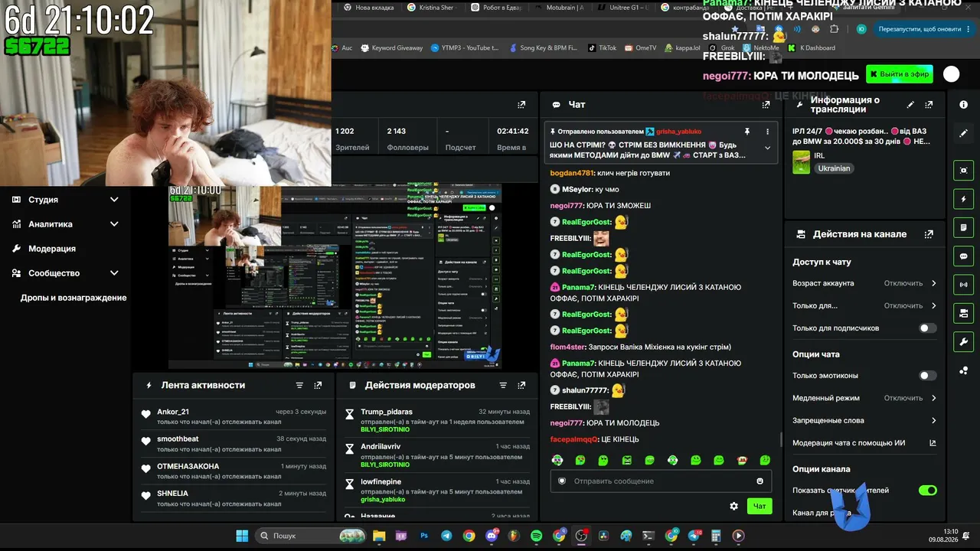Toggle Только эмотиконы switch
Screen dimensions: 980x551
click(x=927, y=376)
